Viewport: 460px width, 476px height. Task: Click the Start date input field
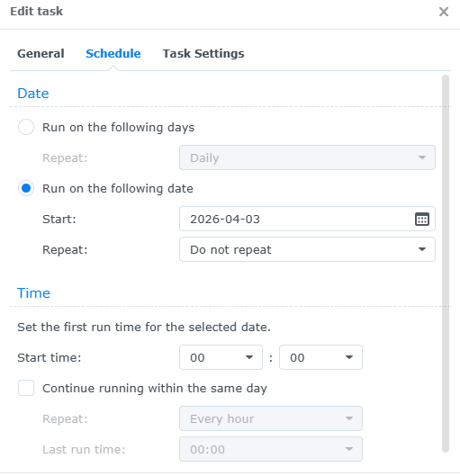click(x=307, y=219)
